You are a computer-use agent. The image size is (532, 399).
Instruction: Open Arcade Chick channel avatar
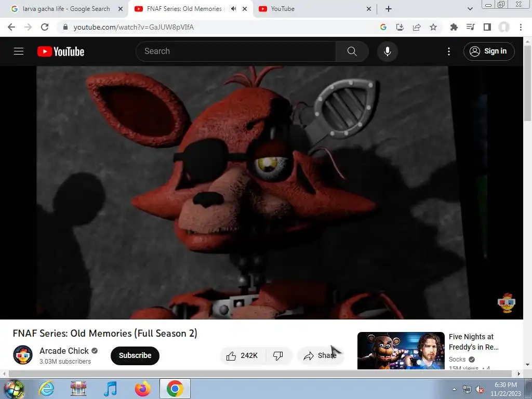click(x=23, y=355)
